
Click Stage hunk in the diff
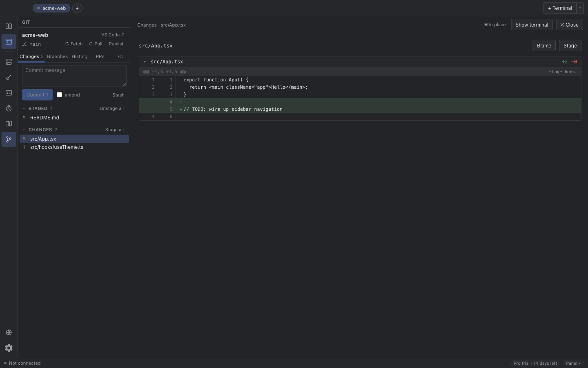point(562,72)
